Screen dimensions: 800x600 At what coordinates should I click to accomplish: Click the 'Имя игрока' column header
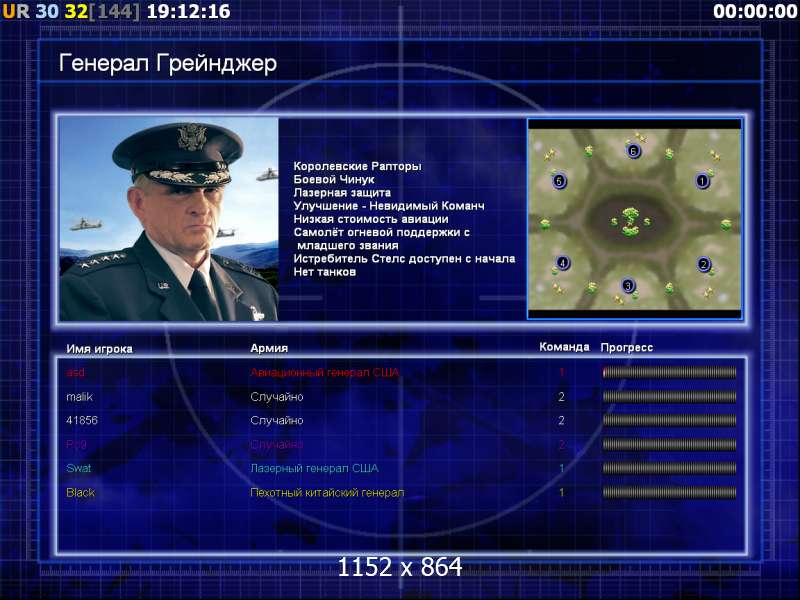click(99, 349)
